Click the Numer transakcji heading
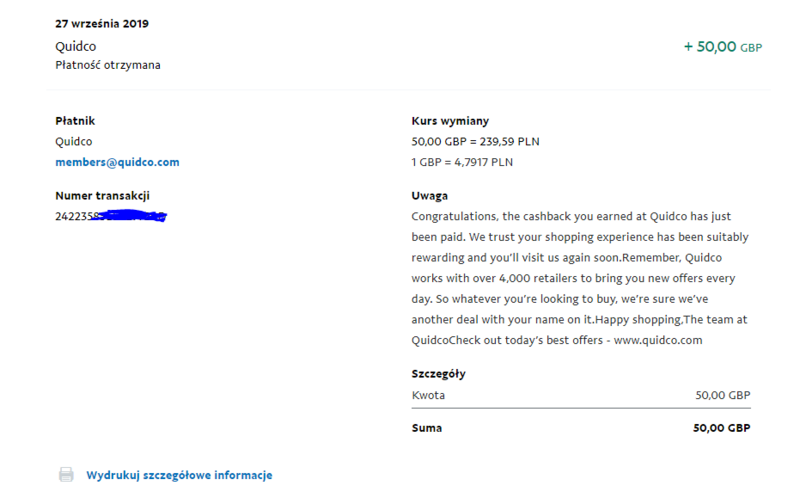The image size is (800, 498). 103,196
